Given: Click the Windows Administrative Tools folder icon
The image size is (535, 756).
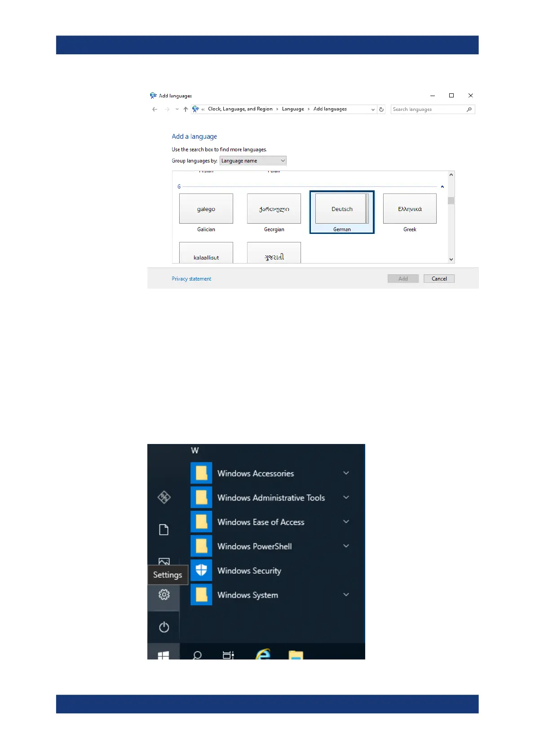Looking at the screenshot, I should coord(201,497).
